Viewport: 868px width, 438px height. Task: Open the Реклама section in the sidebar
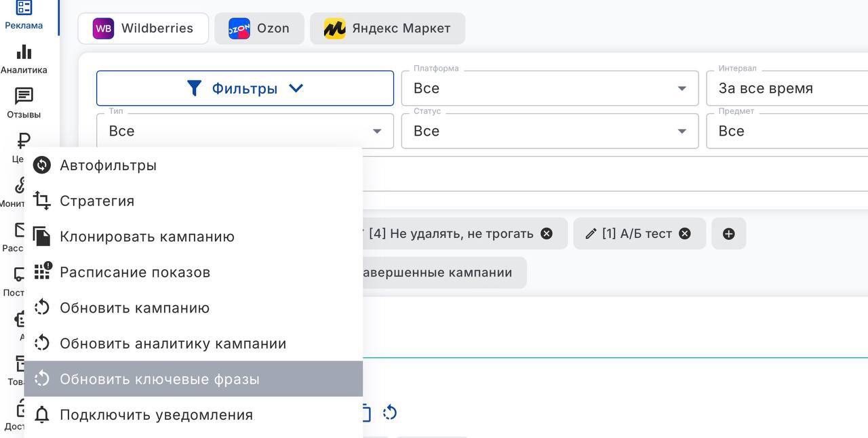24,15
